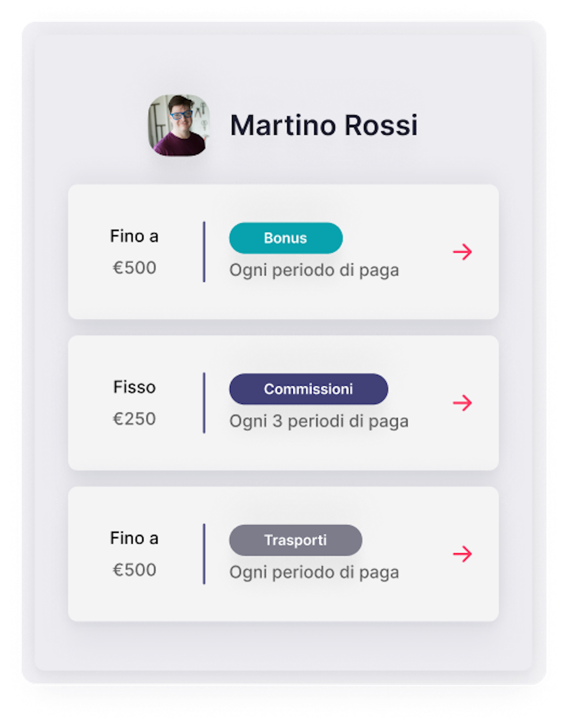The width and height of the screenshot is (567, 728).
Task: Click the arrow icon on the Bonus card
Action: [x=462, y=252]
